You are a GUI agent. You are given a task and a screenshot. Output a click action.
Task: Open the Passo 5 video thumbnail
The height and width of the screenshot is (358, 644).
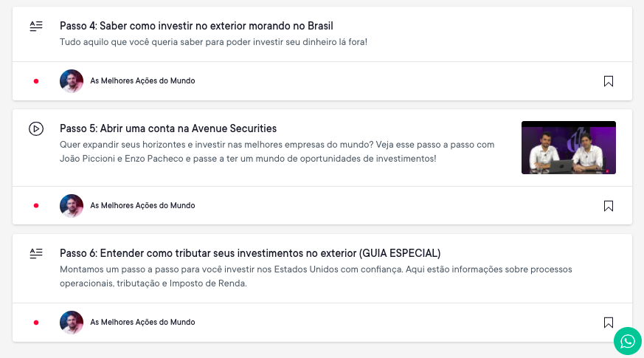pyautogui.click(x=568, y=148)
